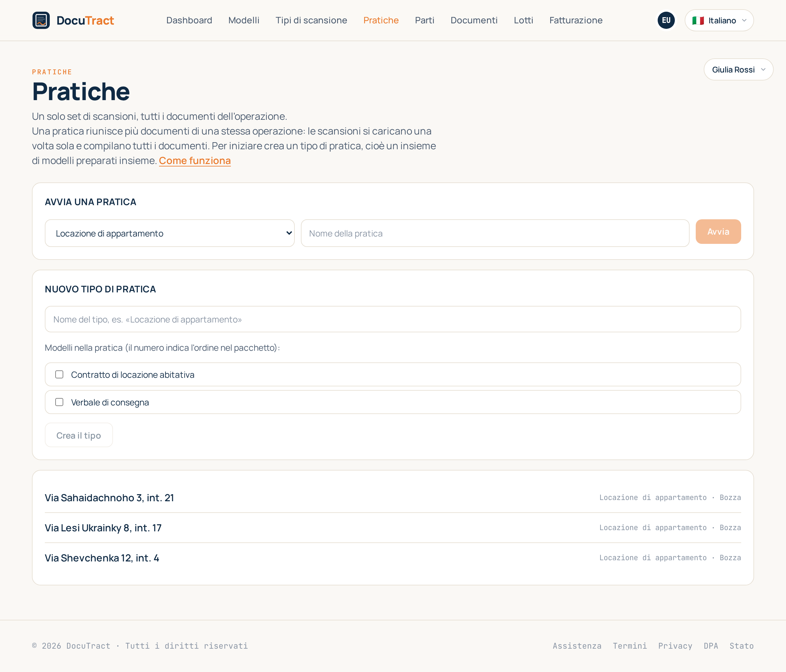Click the Crea il tipo button

coord(79,435)
